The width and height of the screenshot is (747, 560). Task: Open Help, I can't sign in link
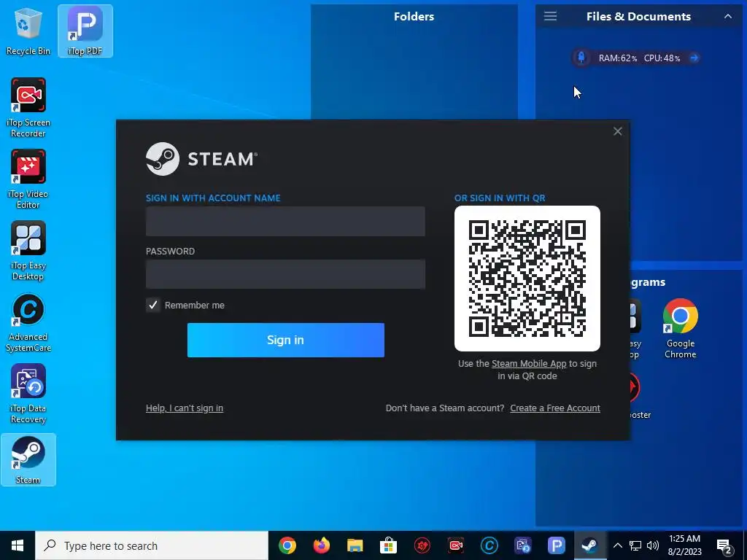click(x=185, y=408)
